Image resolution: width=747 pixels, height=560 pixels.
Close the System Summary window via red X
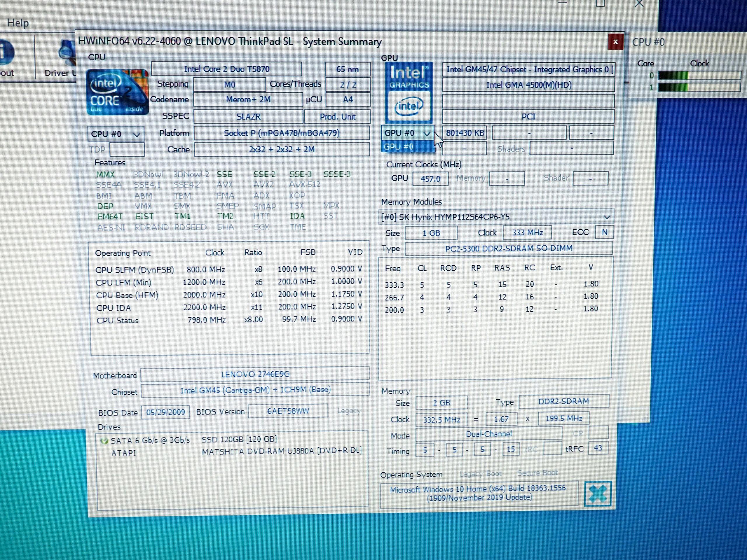pyautogui.click(x=615, y=42)
